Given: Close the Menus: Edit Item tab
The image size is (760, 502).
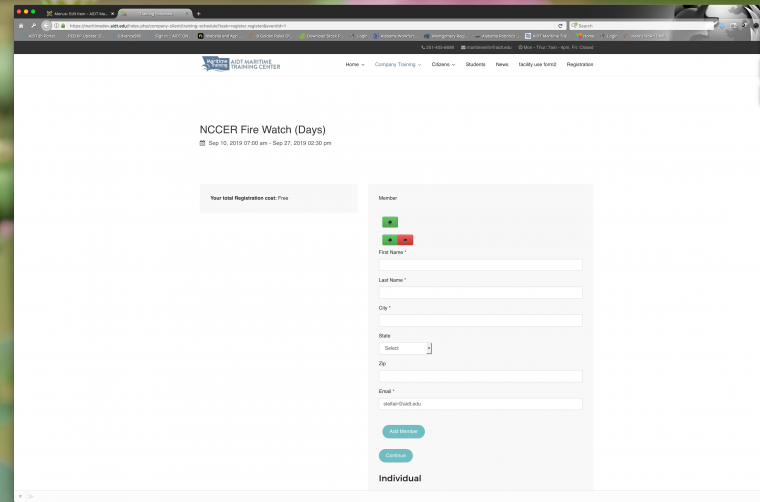Looking at the screenshot, I should 112,14.
